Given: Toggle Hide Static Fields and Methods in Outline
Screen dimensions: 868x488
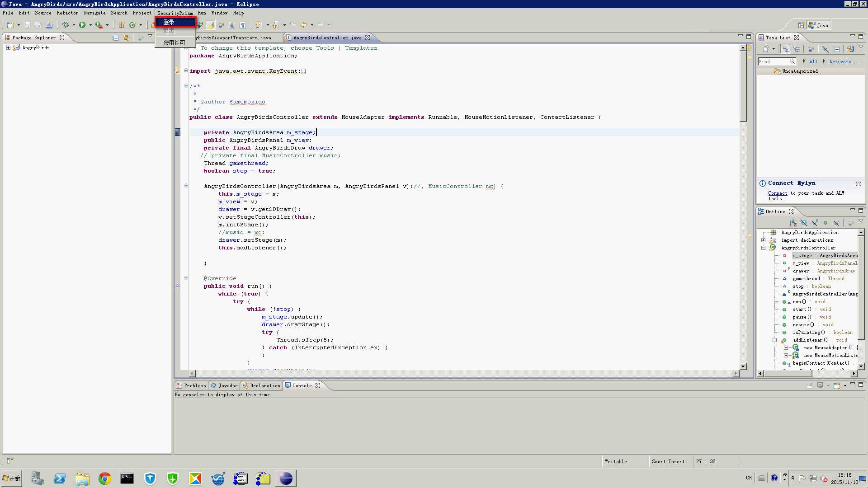Looking at the screenshot, I should 815,223.
